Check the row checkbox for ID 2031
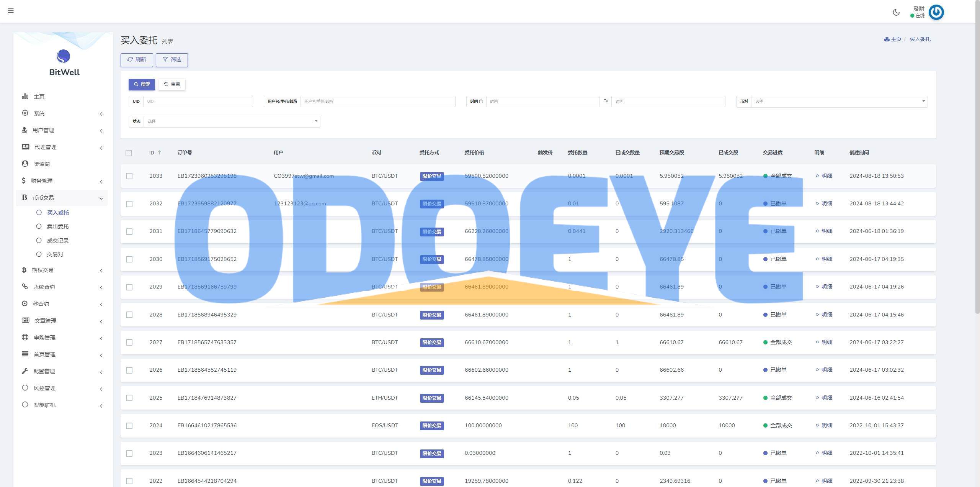This screenshot has height=487, width=980. (129, 231)
